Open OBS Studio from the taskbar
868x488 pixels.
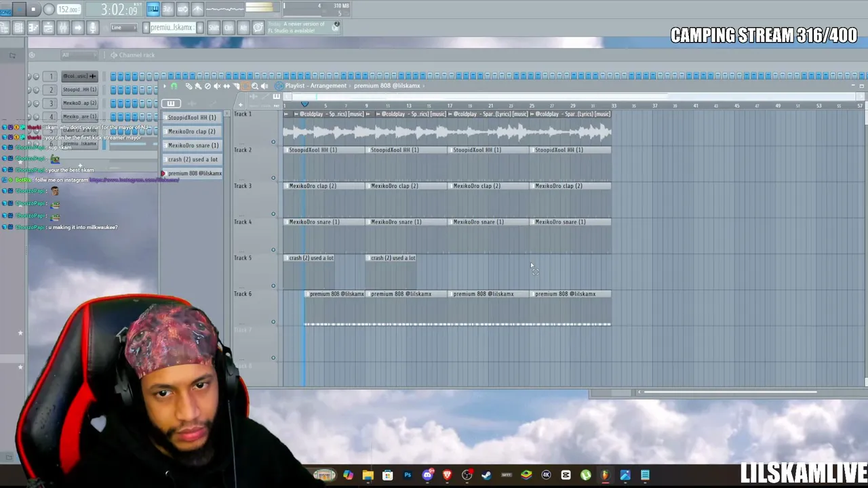(x=467, y=475)
